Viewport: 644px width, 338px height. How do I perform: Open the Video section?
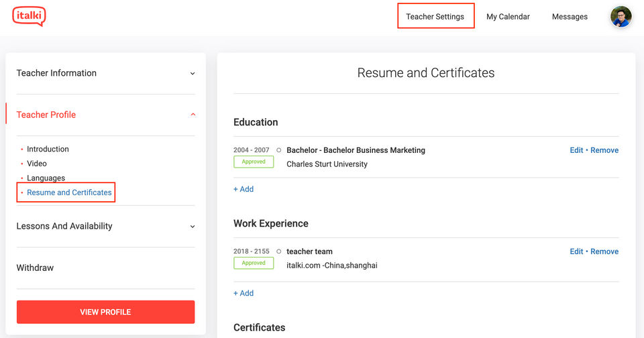(37, 164)
